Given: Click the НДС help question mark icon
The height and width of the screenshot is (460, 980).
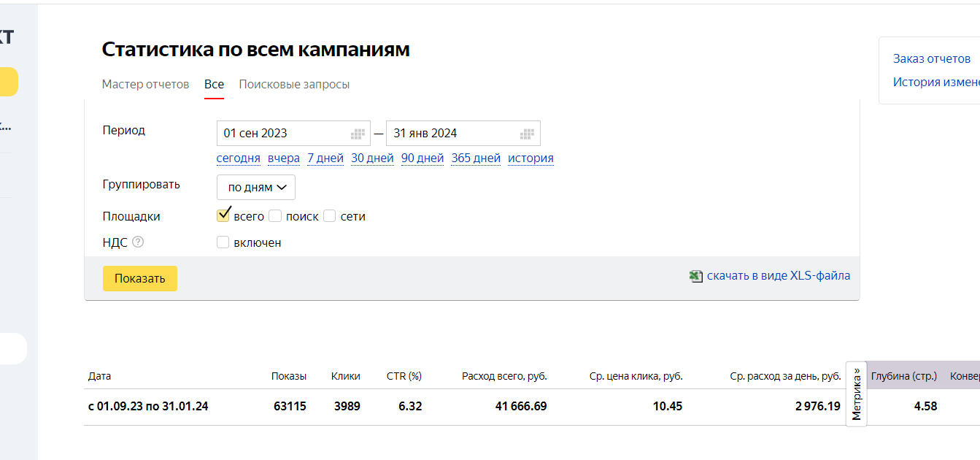Looking at the screenshot, I should pos(138,242).
